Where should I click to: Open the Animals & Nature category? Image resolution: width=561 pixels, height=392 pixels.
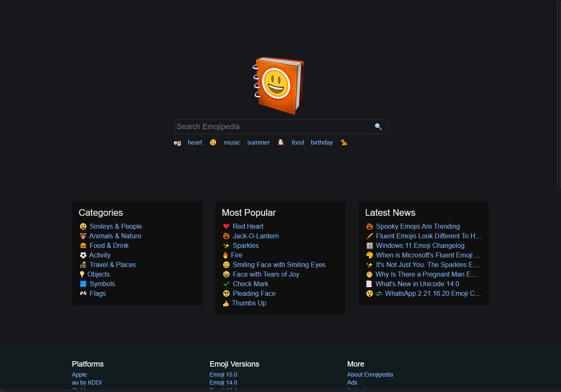[115, 236]
